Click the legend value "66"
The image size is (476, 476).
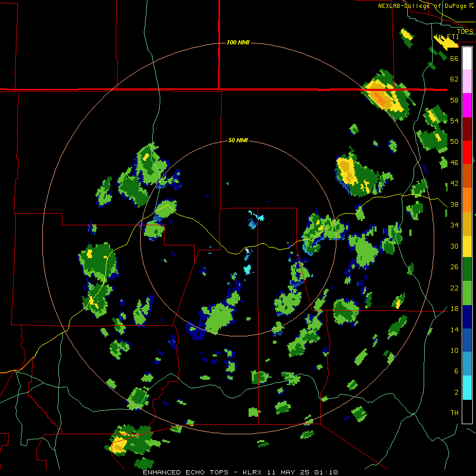[x=454, y=58]
